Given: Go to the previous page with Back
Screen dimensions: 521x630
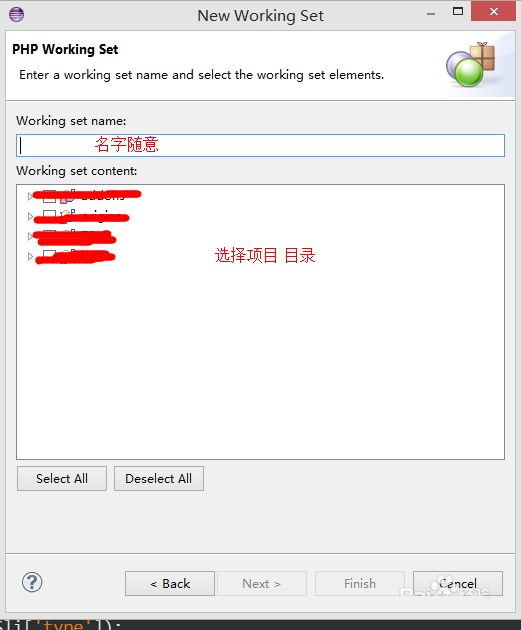Looking at the screenshot, I should click(x=170, y=583).
